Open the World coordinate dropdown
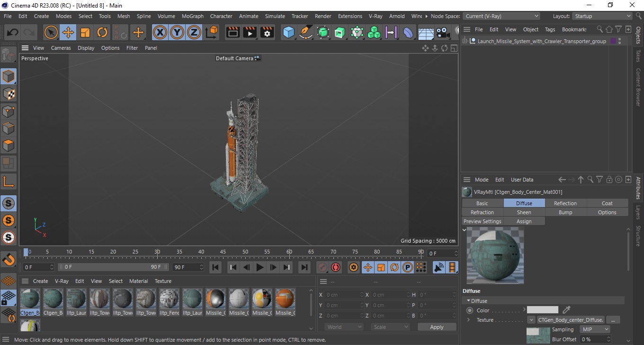The width and height of the screenshot is (644, 345). 344,327
